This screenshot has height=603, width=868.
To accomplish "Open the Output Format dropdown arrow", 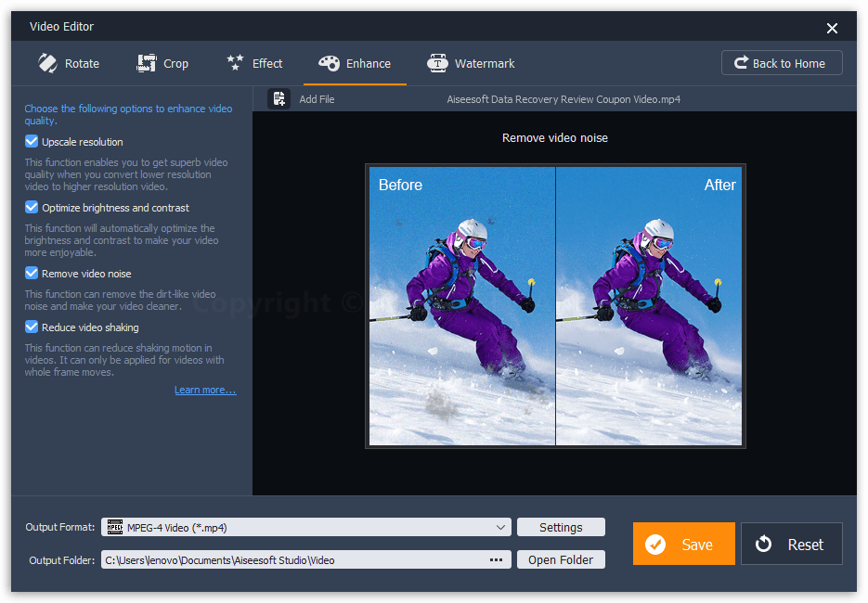I will tap(500, 527).
